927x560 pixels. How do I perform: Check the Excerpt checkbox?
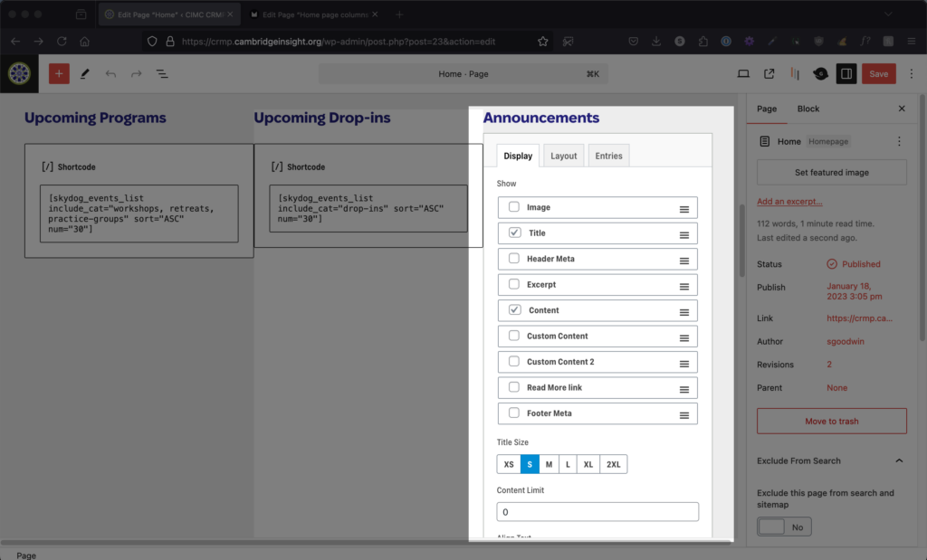tap(514, 284)
